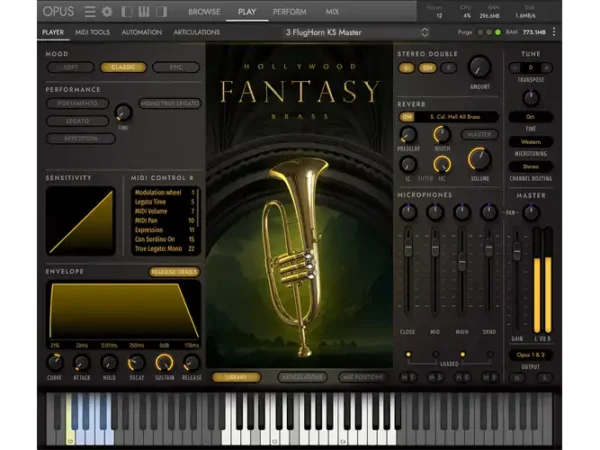The image size is (600, 450).
Task: Click the Reverb Volume knob
Action: click(479, 159)
